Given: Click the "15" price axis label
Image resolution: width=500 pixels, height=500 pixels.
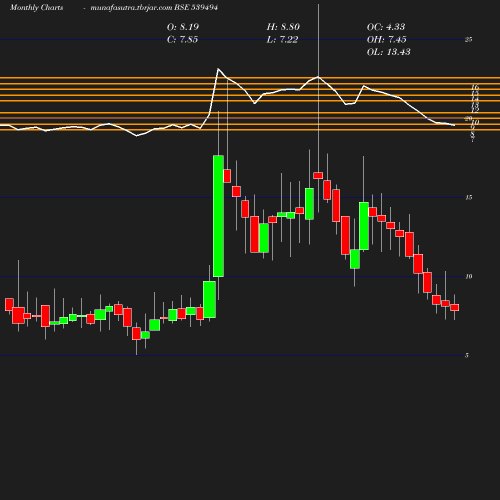Looking at the screenshot, I should (x=469, y=198).
